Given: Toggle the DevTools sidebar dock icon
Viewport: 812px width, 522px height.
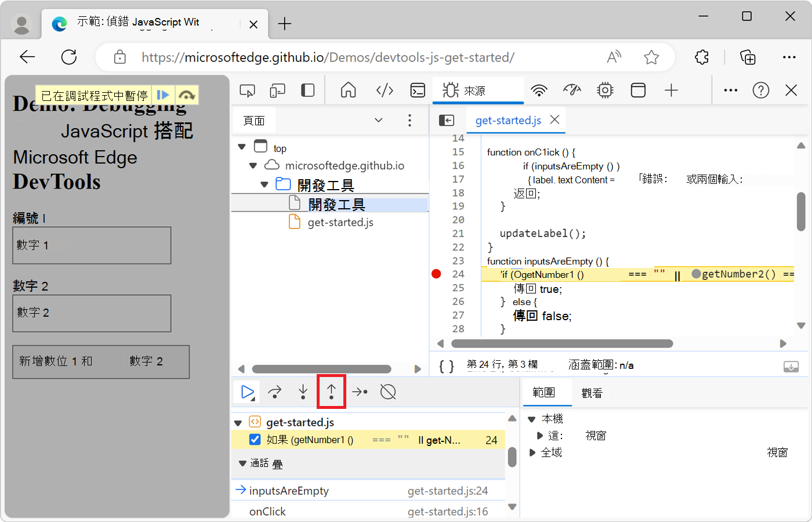Looking at the screenshot, I should pos(308,90).
